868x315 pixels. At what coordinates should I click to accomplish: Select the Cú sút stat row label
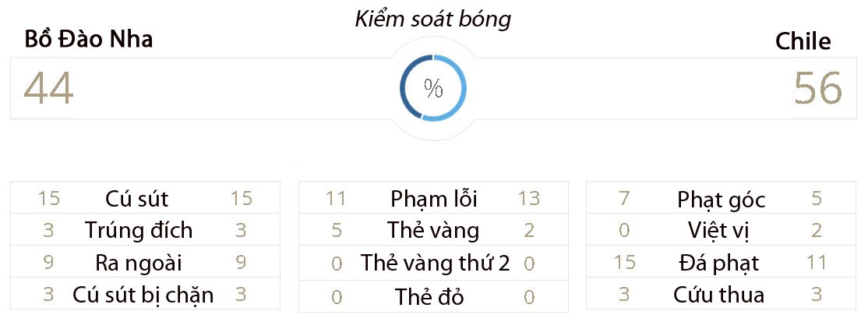pyautogui.click(x=136, y=199)
